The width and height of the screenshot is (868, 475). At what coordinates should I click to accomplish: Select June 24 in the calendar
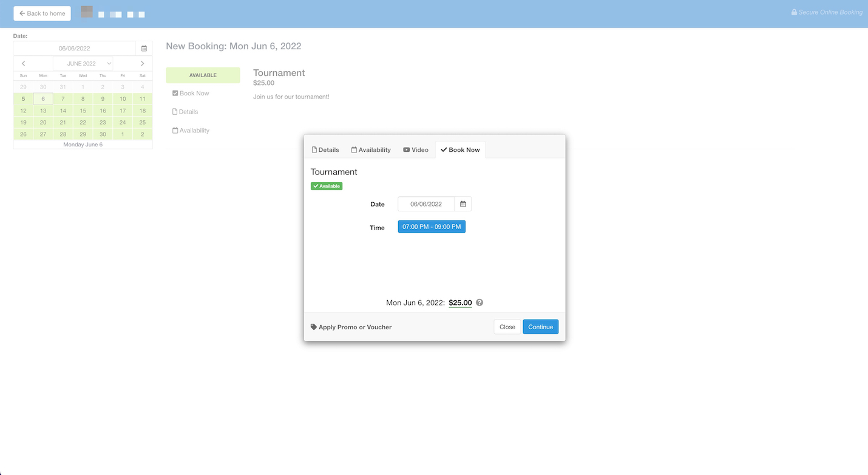coord(123,123)
